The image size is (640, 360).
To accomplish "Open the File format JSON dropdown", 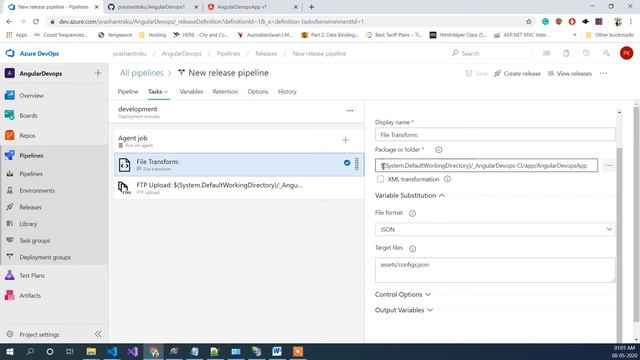I will [x=495, y=229].
